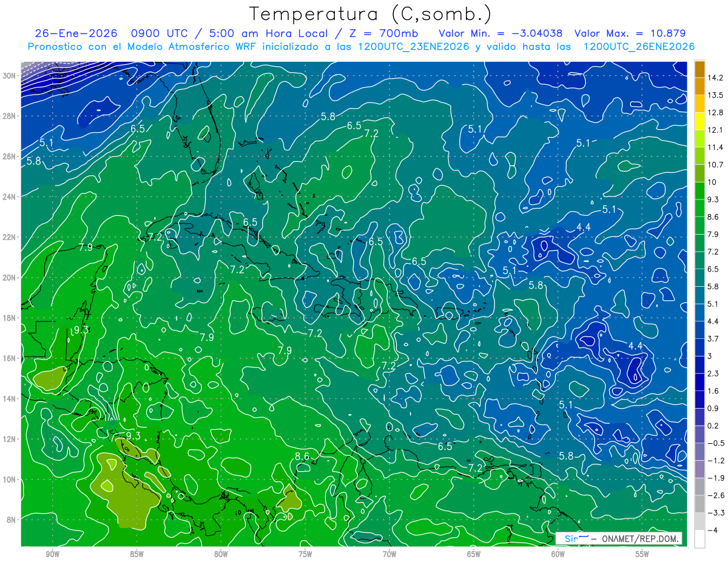Click the legend value '12.8'
The width and height of the screenshot is (728, 562).
[716, 113]
